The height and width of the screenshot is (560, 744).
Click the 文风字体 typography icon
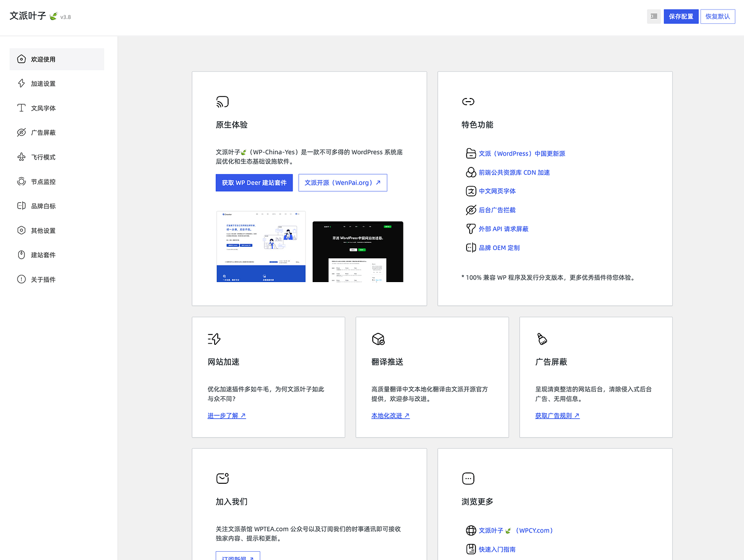[21, 108]
